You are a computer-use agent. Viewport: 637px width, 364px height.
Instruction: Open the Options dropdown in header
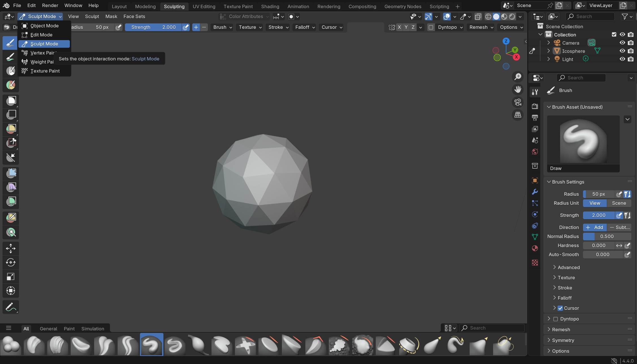[x=511, y=27]
